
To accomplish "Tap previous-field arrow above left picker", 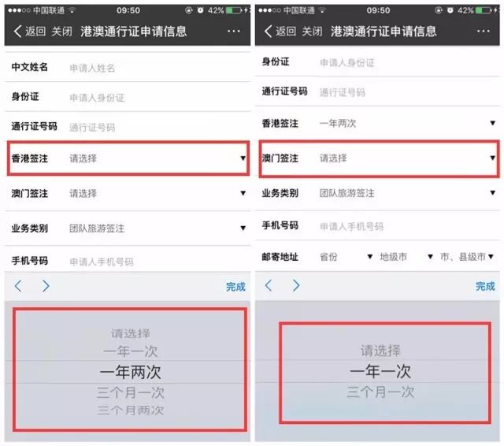I will pos(18,285).
